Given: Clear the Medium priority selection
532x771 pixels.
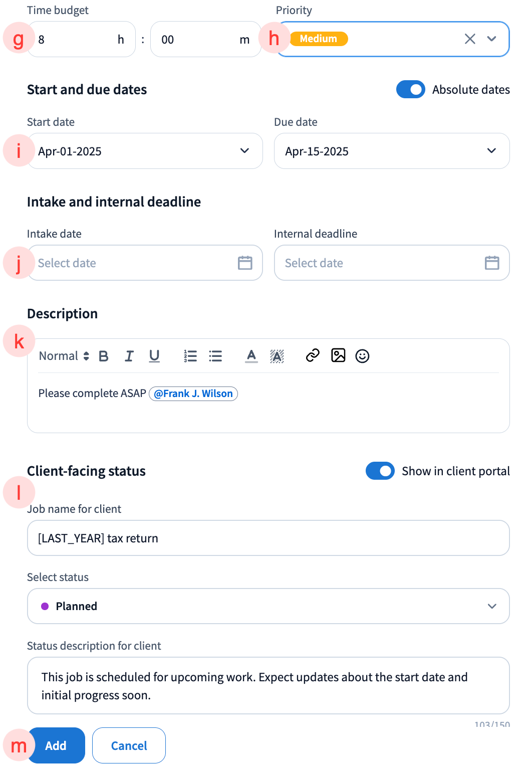Looking at the screenshot, I should 470,39.
